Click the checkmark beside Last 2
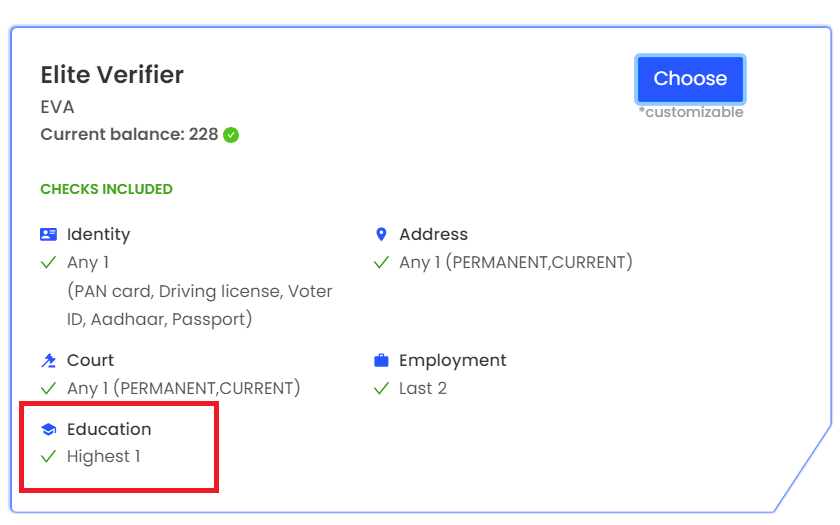This screenshot has height=525, width=840. click(381, 388)
